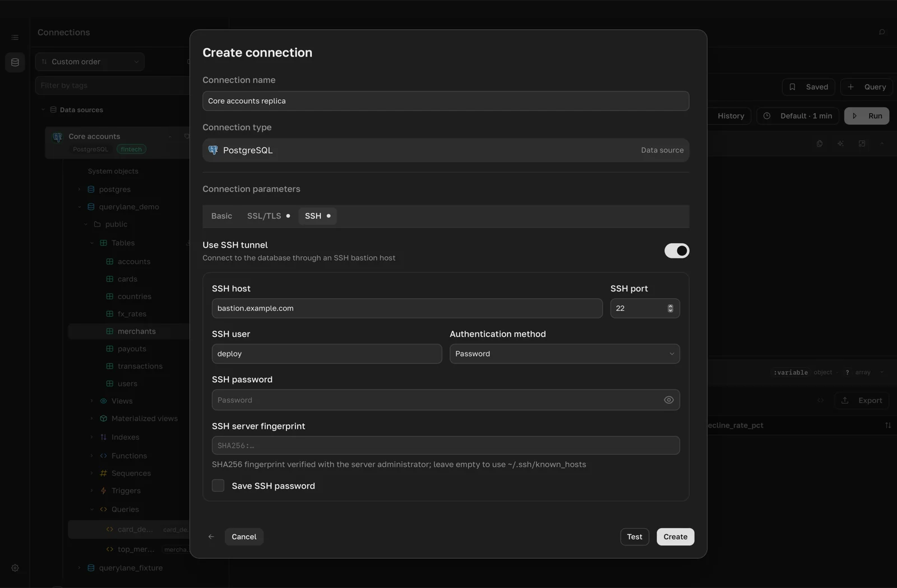The width and height of the screenshot is (897, 588).
Task: Open settings gear in left sidebar
Action: [x=15, y=568]
